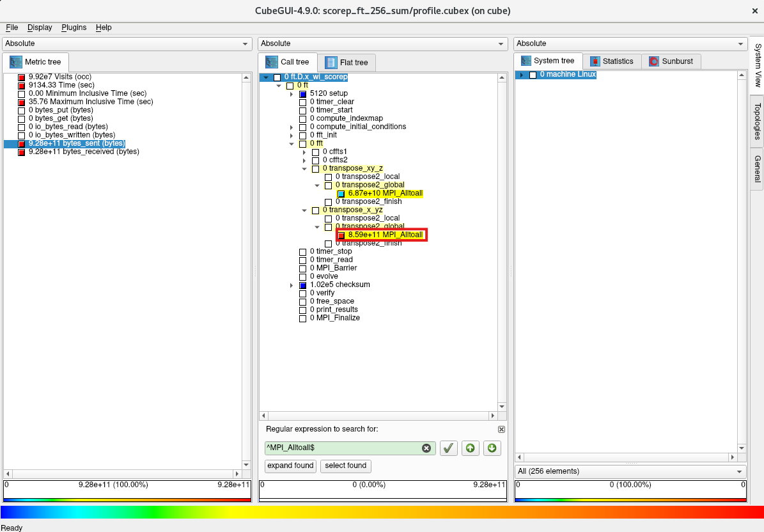This screenshot has height=532, width=764.
Task: Click the cyan box of 6.87e+10 MPI_Alltoall
Action: (x=341, y=194)
